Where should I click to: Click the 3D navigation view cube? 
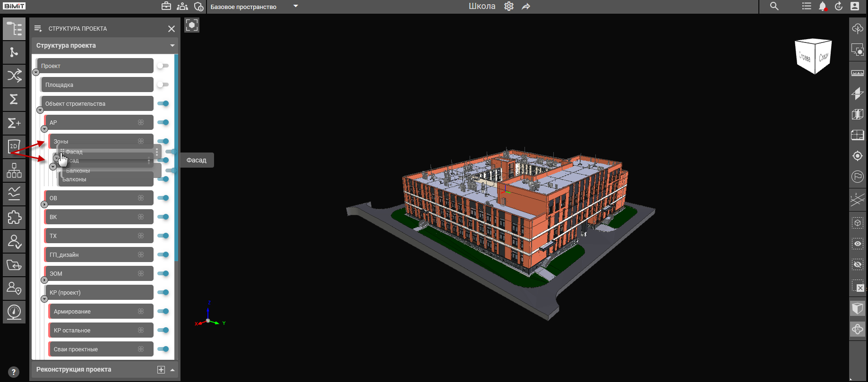814,57
